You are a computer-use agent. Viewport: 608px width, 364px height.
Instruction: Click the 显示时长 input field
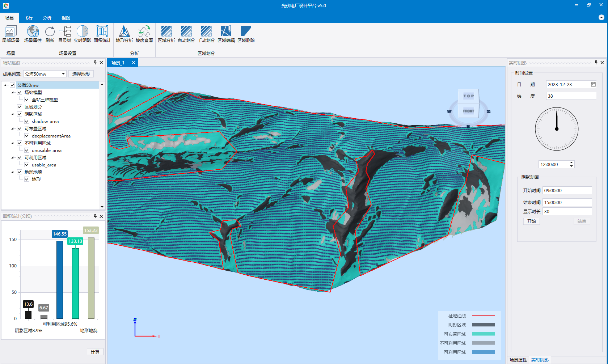(x=567, y=212)
